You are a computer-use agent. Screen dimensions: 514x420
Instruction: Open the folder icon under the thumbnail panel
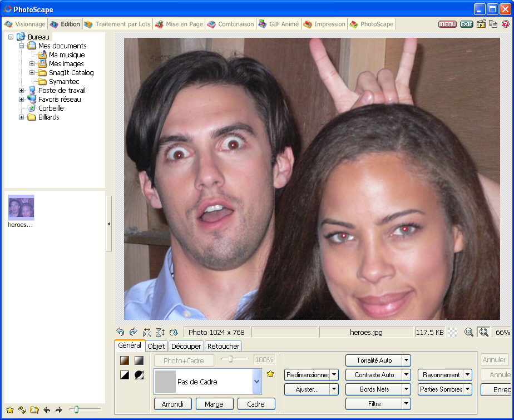(x=33, y=410)
